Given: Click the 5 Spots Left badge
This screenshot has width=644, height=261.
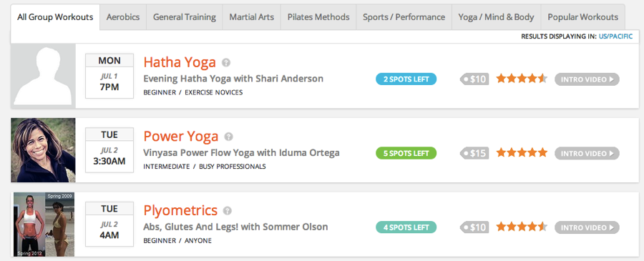Looking at the screenshot, I should tap(406, 154).
